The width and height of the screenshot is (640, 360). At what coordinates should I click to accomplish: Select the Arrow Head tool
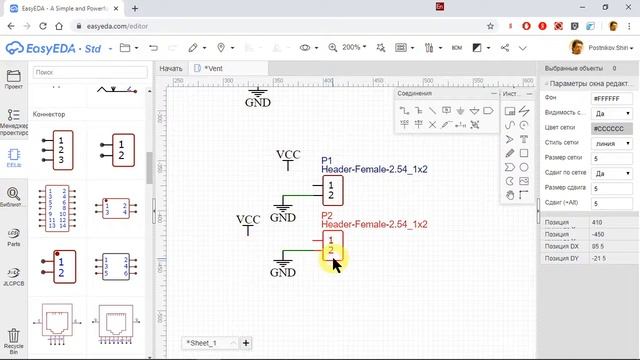click(x=510, y=139)
